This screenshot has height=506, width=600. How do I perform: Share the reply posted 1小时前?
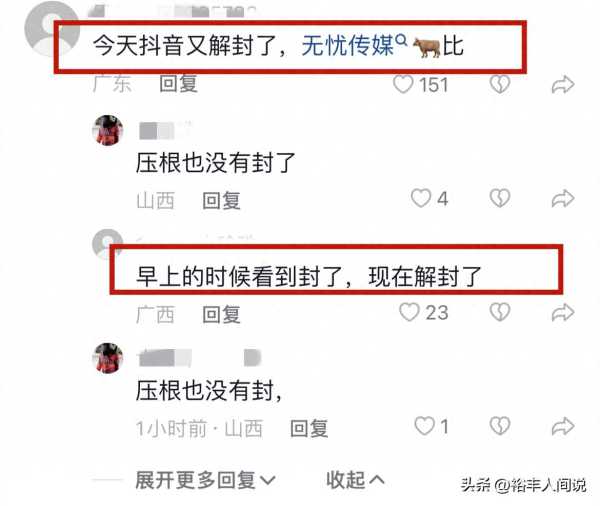(x=562, y=426)
